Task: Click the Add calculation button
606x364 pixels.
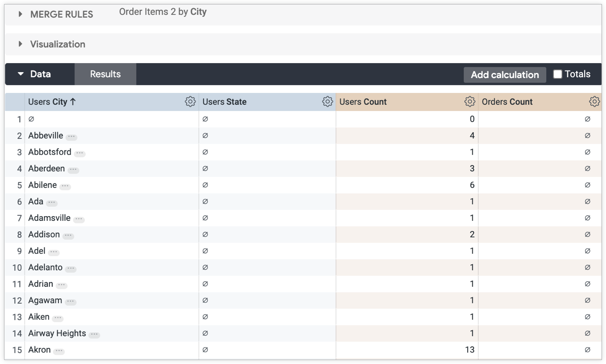Action: pyautogui.click(x=504, y=75)
